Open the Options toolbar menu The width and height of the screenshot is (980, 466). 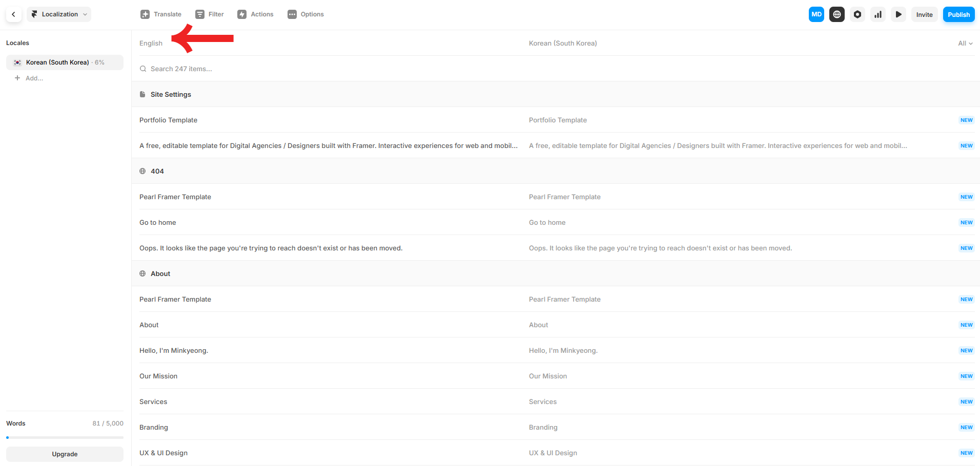pos(305,14)
